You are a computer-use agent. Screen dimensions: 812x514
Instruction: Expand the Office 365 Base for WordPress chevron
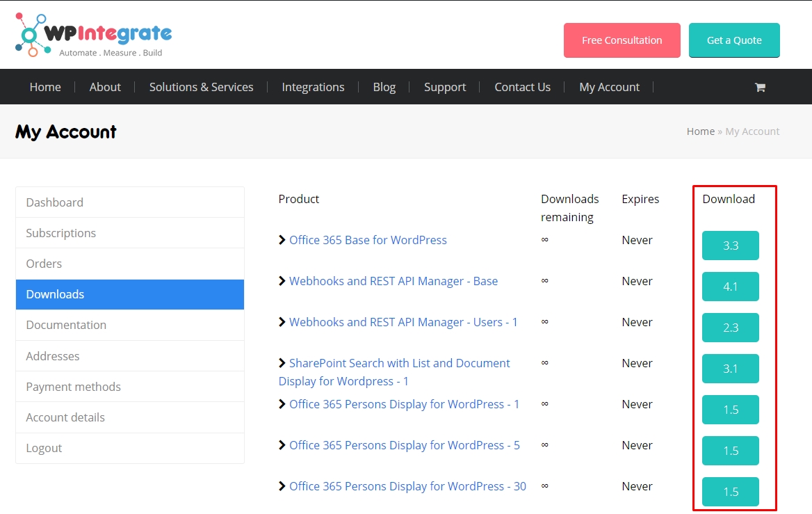(282, 240)
